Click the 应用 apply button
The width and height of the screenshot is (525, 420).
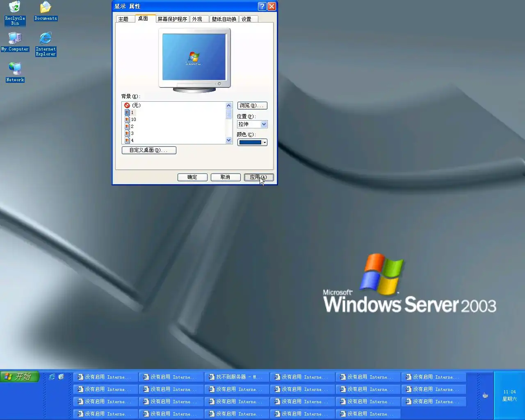coord(259,177)
